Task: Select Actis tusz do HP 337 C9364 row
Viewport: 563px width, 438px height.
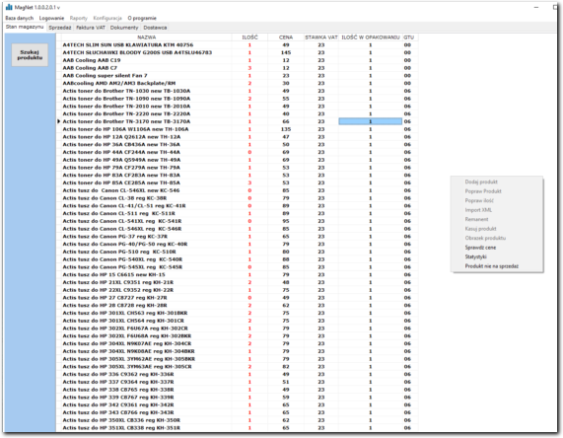Action: coord(237,382)
